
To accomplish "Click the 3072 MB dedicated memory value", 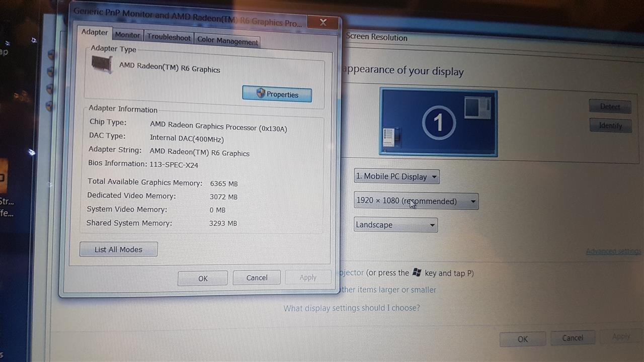I will point(223,197).
